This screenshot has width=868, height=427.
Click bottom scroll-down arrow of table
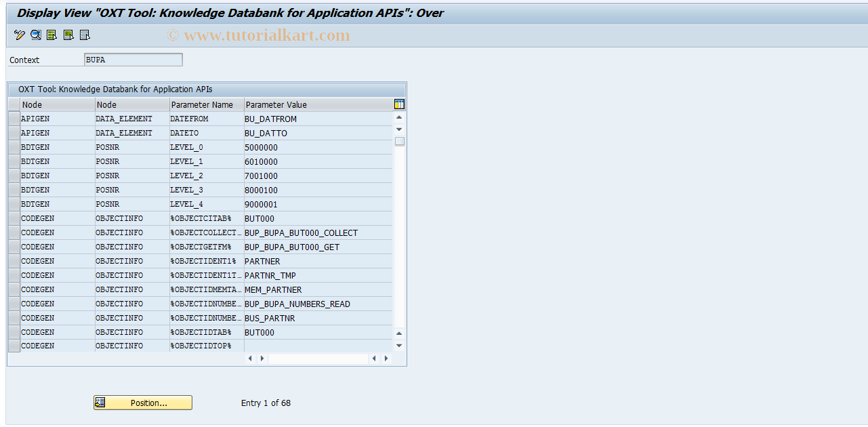click(399, 346)
